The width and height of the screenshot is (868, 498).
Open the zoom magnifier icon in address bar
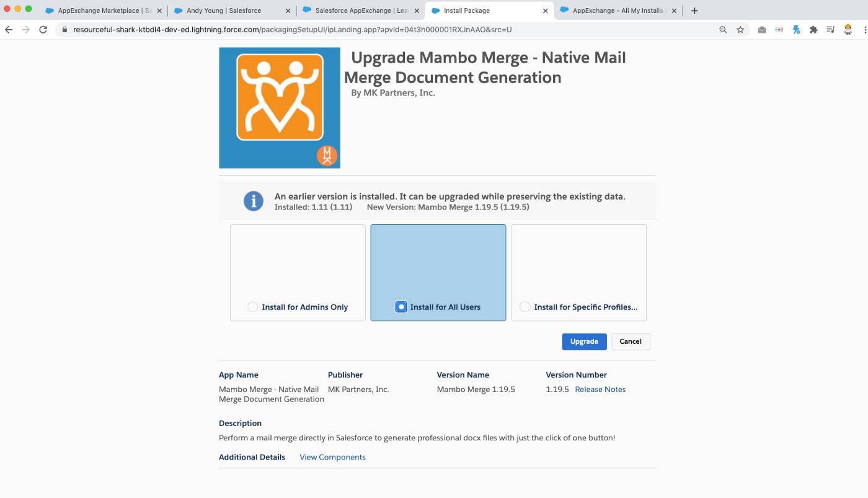pos(723,30)
